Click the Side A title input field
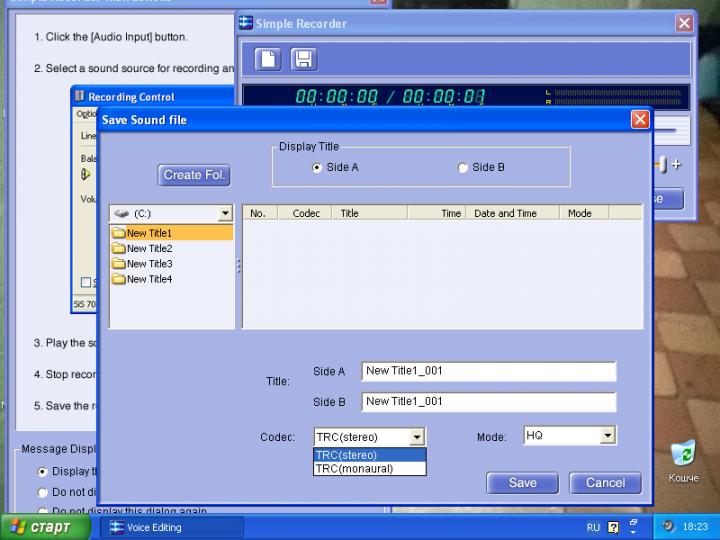Screen dimensions: 720x540 point(488,371)
